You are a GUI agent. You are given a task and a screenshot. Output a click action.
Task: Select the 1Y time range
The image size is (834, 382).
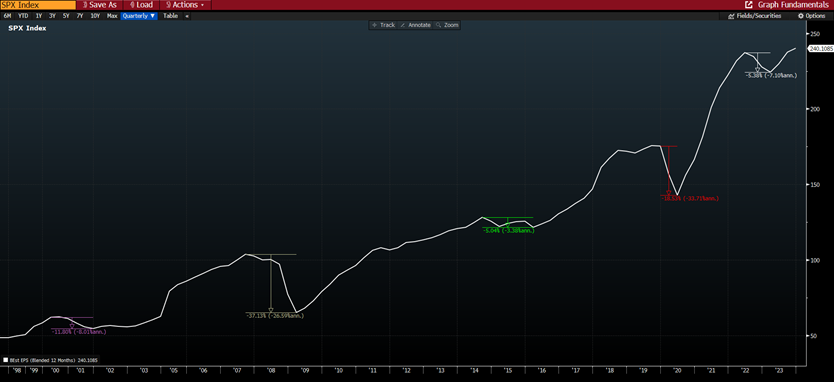click(x=39, y=16)
